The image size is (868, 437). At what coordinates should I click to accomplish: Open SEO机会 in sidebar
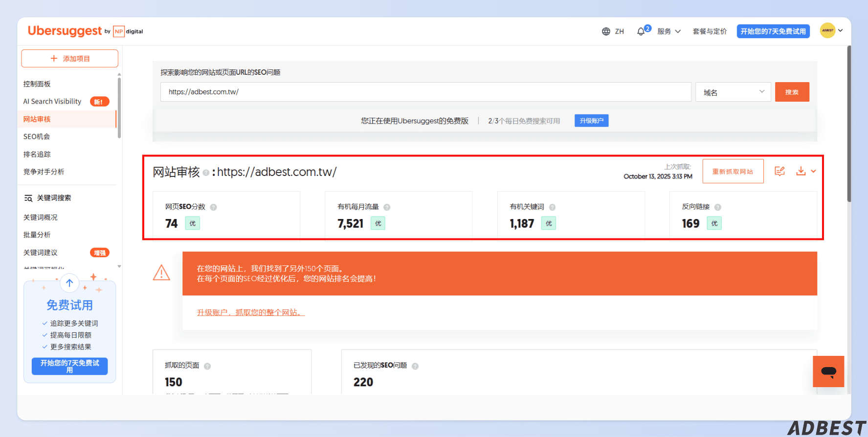[x=37, y=137]
